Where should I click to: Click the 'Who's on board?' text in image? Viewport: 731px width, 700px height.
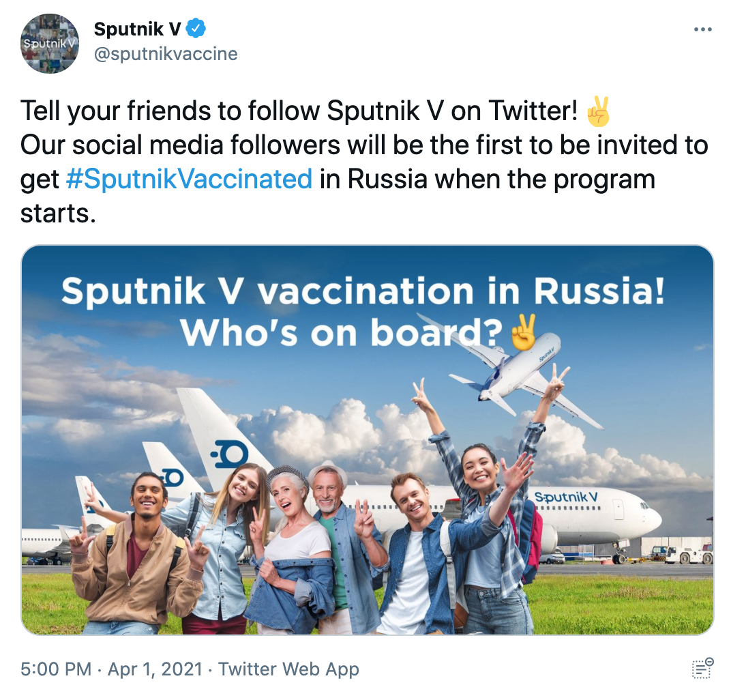tap(342, 333)
